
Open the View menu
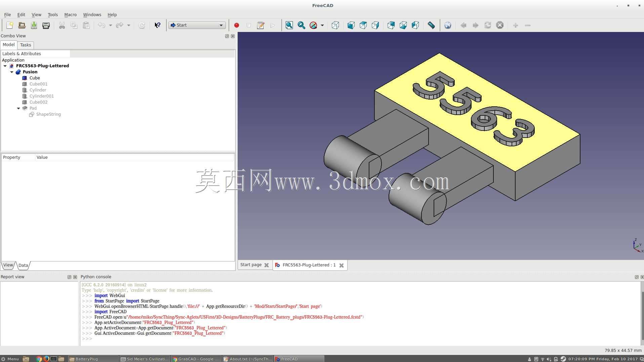36,15
